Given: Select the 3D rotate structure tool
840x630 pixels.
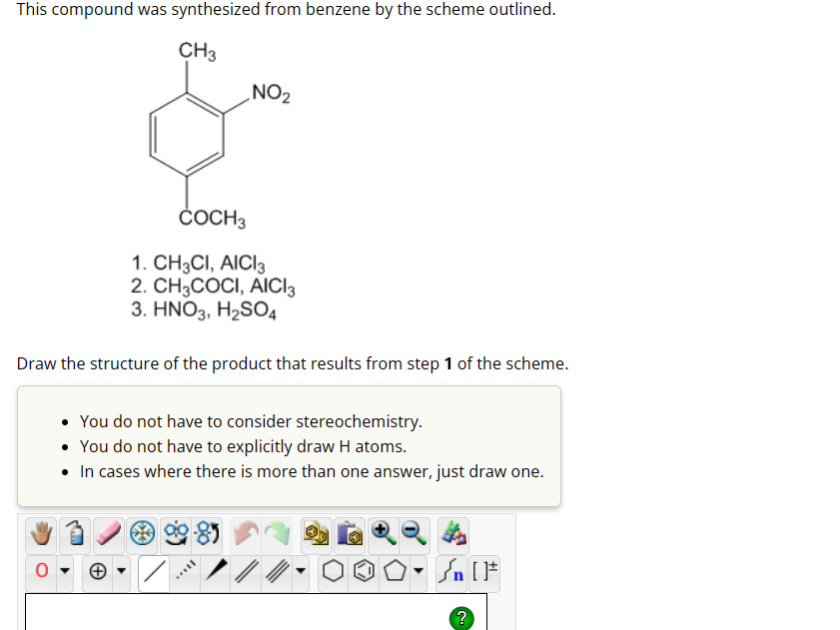Looking at the screenshot, I should pos(207,533).
